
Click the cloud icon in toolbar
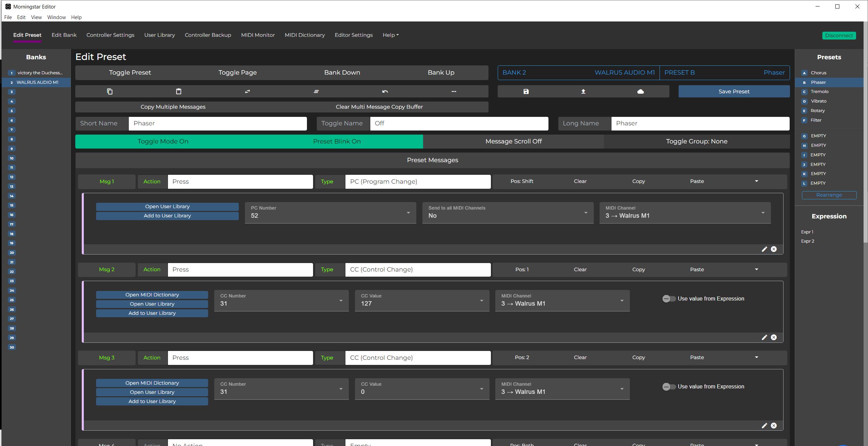(640, 91)
